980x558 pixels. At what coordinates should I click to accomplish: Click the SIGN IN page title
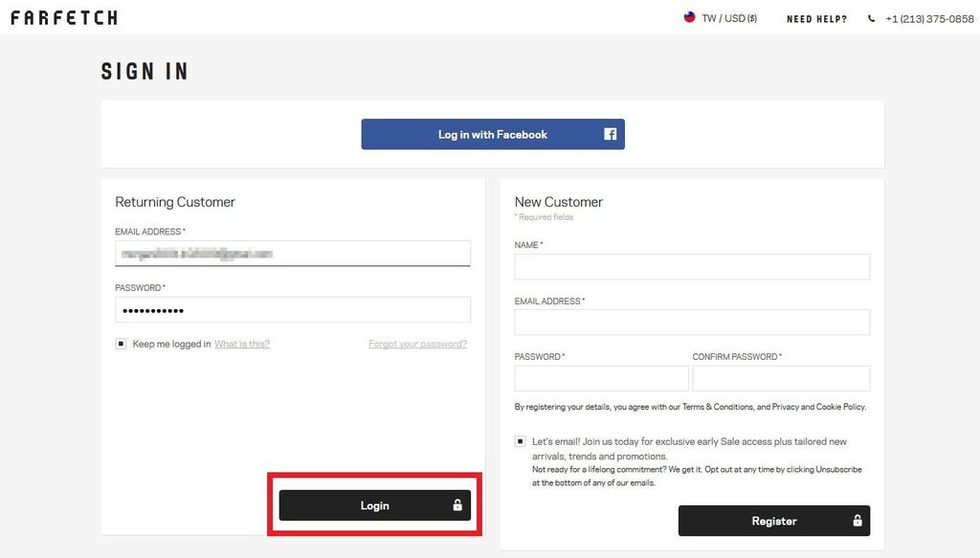click(x=145, y=71)
